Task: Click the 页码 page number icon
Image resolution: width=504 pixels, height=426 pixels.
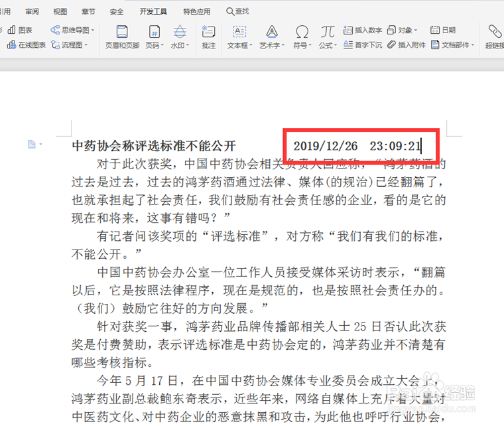Action: (155, 32)
